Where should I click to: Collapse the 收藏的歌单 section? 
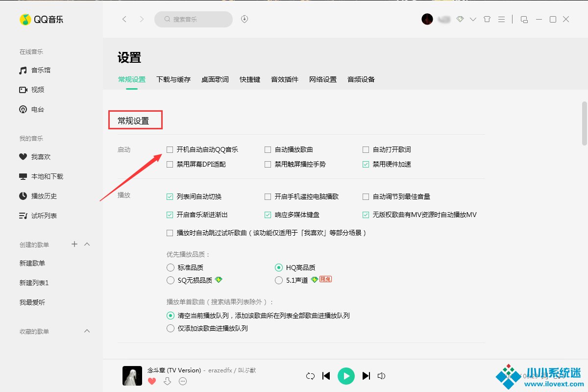click(x=87, y=331)
